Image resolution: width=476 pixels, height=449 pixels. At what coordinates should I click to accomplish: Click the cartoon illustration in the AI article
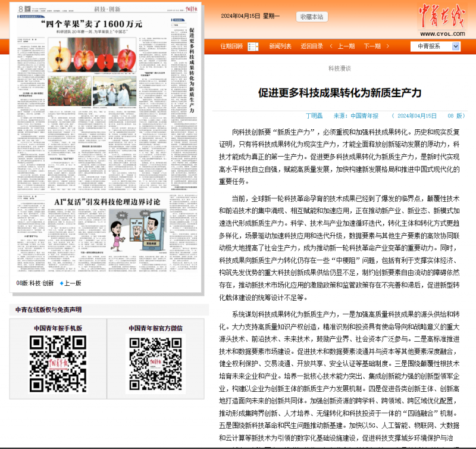click(137, 230)
